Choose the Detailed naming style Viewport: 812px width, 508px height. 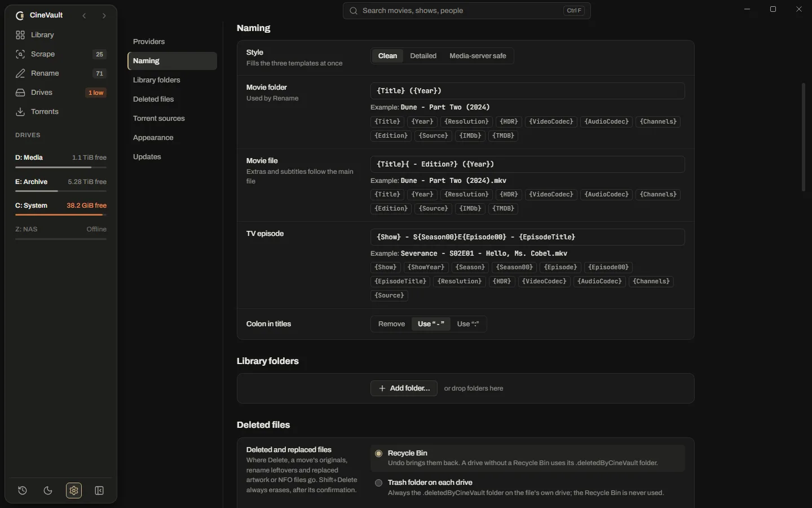coord(423,56)
